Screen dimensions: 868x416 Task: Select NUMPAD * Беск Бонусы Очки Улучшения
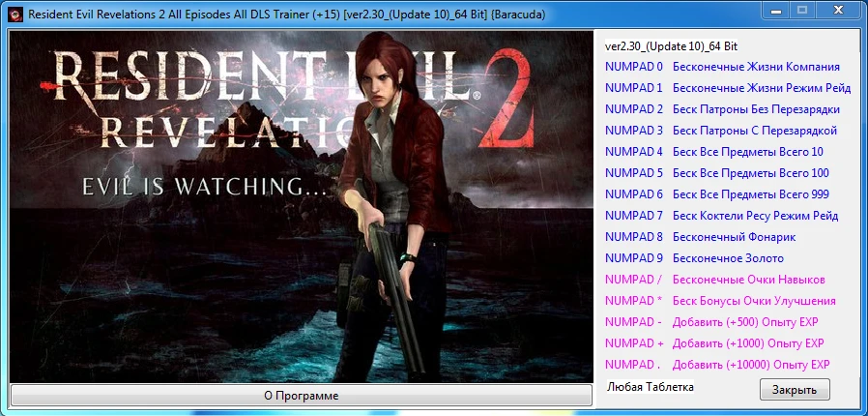click(x=720, y=301)
